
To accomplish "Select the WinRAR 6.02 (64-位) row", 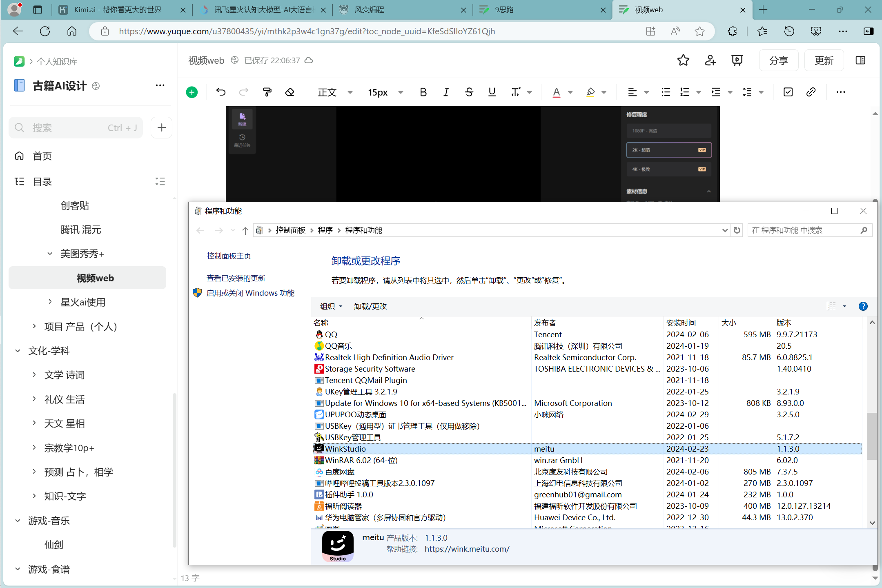I will (x=587, y=460).
